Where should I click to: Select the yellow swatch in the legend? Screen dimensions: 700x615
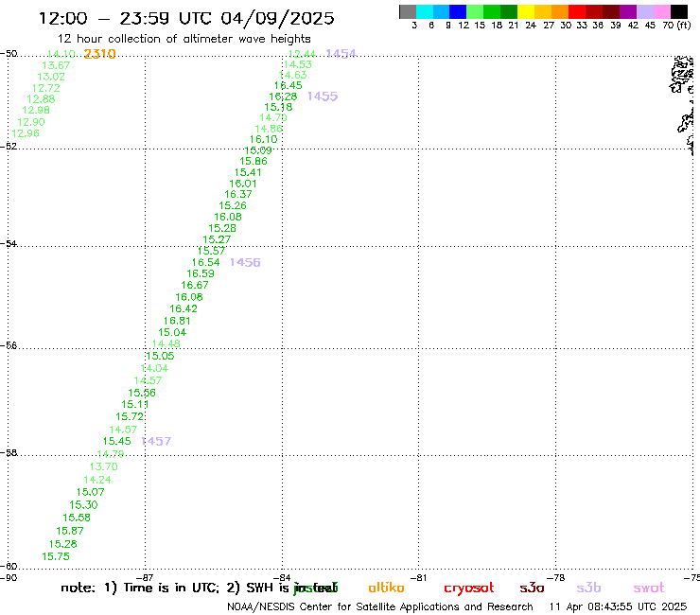point(526,11)
